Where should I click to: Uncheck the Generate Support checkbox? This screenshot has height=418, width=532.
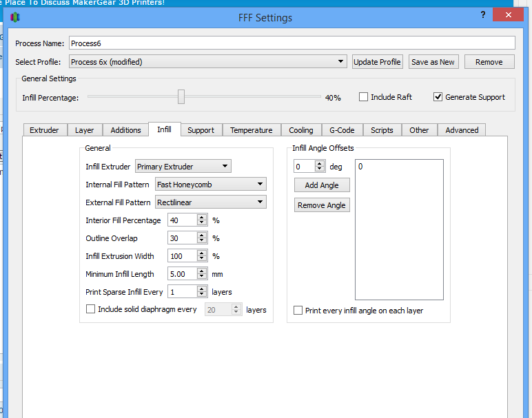tap(438, 97)
